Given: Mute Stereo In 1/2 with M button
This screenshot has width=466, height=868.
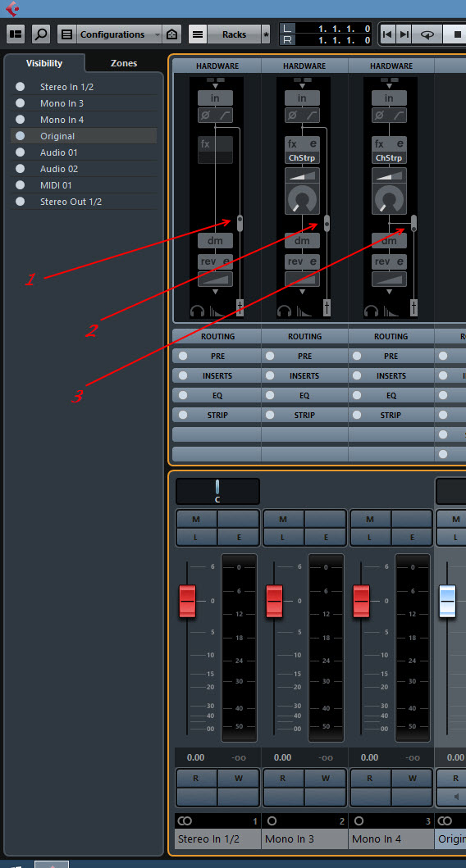Looking at the screenshot, I should pyautogui.click(x=196, y=520).
